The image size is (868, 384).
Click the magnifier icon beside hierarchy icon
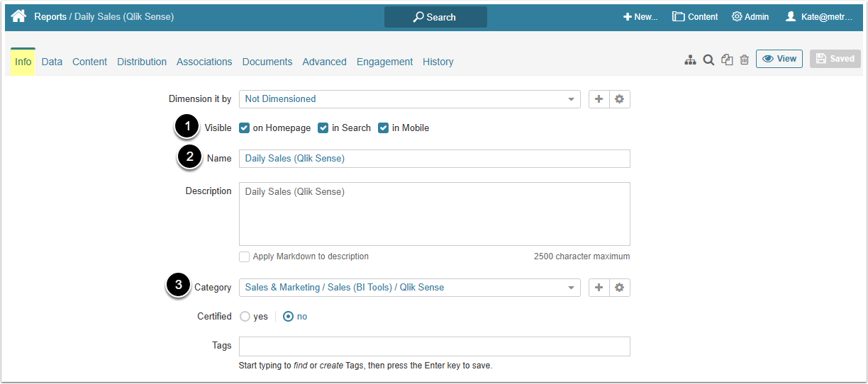click(x=708, y=60)
